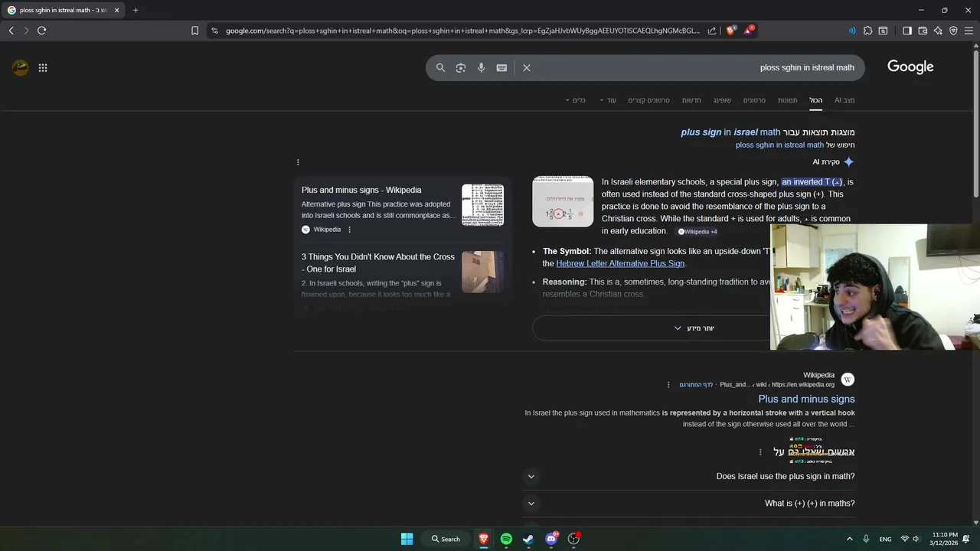Open the Spotify taskbar icon
This screenshot has width=980, height=551.
506,539
